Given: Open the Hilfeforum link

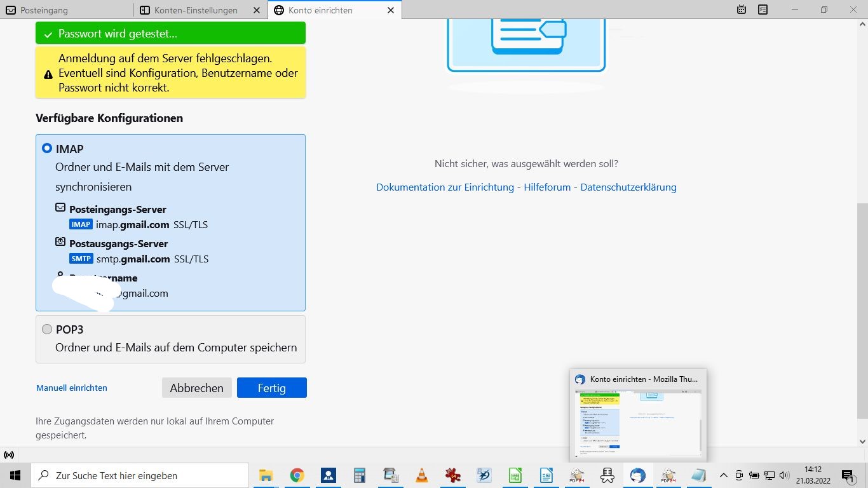Looking at the screenshot, I should 547,187.
